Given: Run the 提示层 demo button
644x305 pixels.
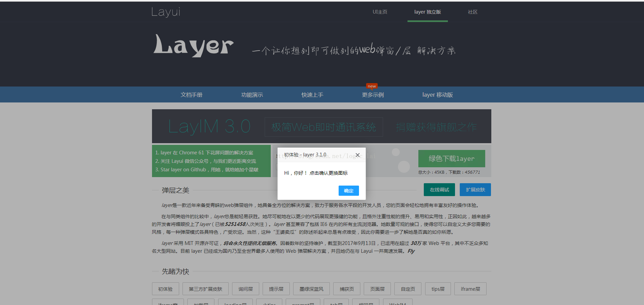Looking at the screenshot, I should click(276, 289).
